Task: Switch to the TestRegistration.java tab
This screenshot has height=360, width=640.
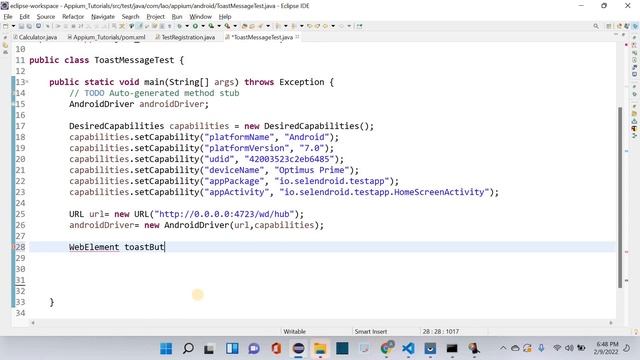Action: click(185, 37)
